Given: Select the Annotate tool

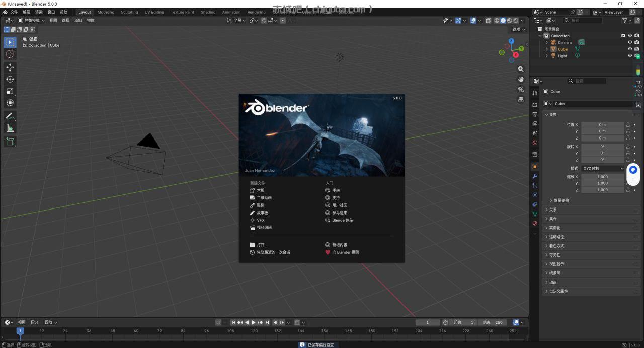Looking at the screenshot, I should tap(10, 116).
